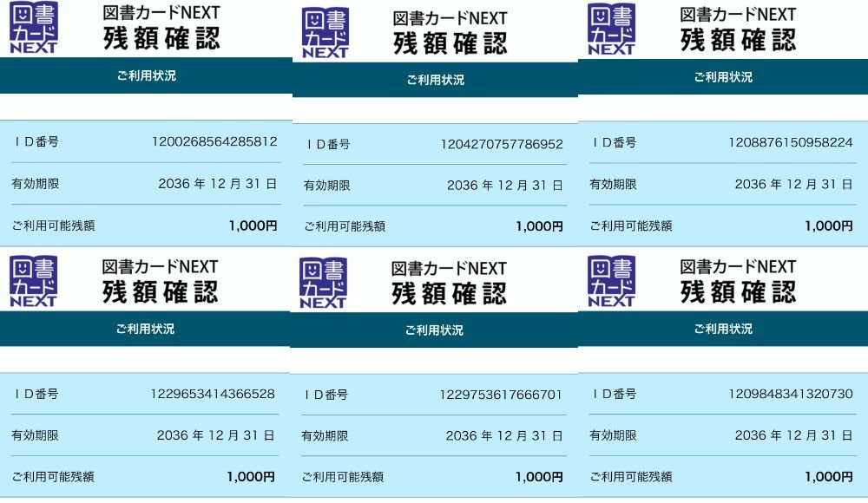
Task: Click the 1,000円 balance for card 1208876150958224
Action: tap(829, 225)
